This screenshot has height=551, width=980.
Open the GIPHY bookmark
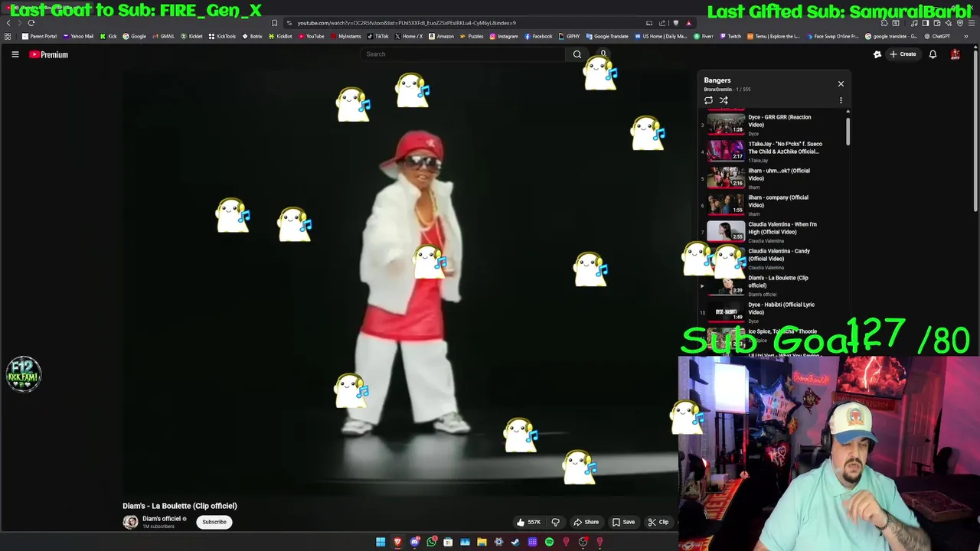click(x=570, y=36)
